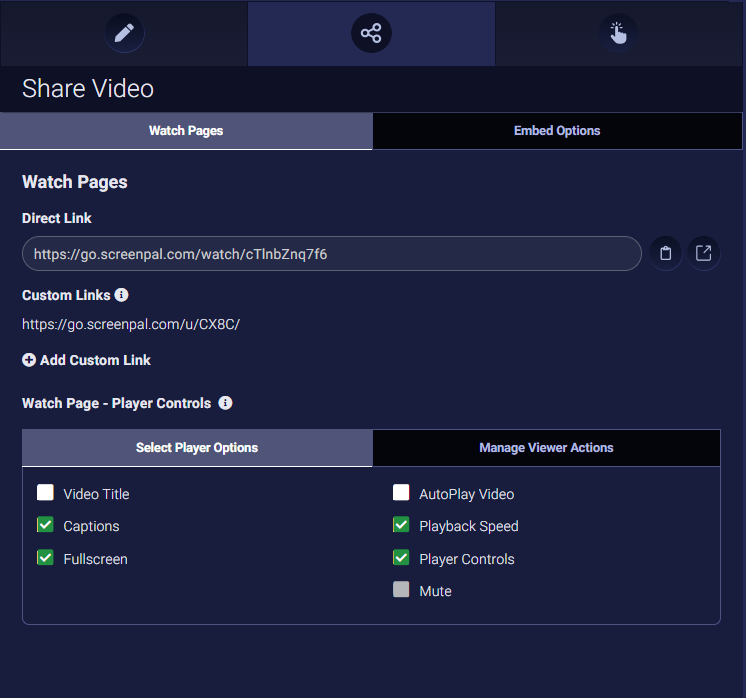Uncheck Playback Speed option

(x=401, y=525)
